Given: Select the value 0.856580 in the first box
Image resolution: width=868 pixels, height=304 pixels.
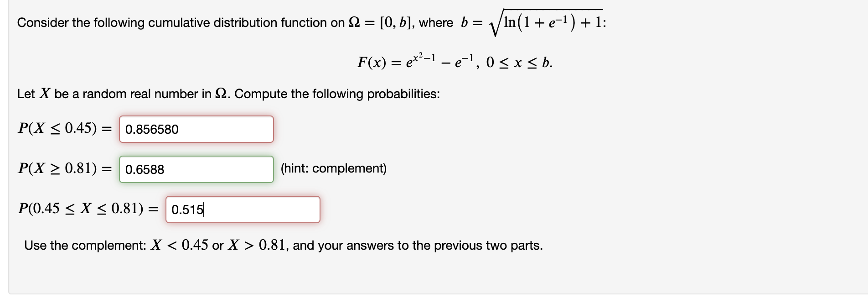Looking at the screenshot, I should click(152, 129).
